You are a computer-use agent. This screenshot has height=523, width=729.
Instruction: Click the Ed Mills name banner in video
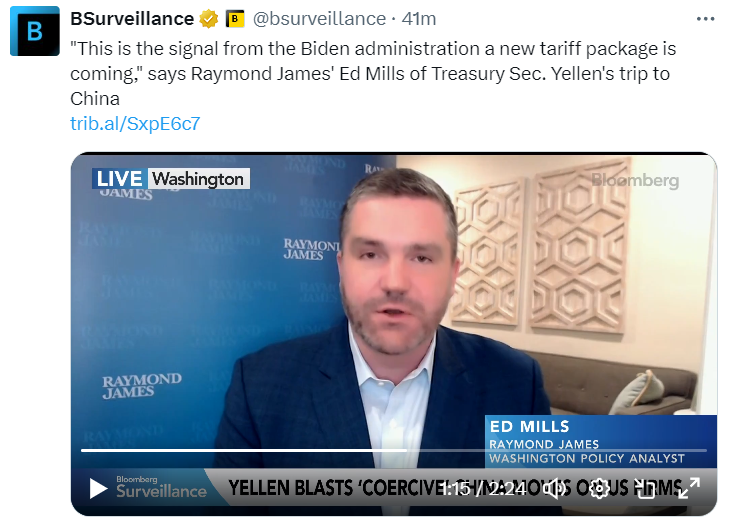point(601,441)
